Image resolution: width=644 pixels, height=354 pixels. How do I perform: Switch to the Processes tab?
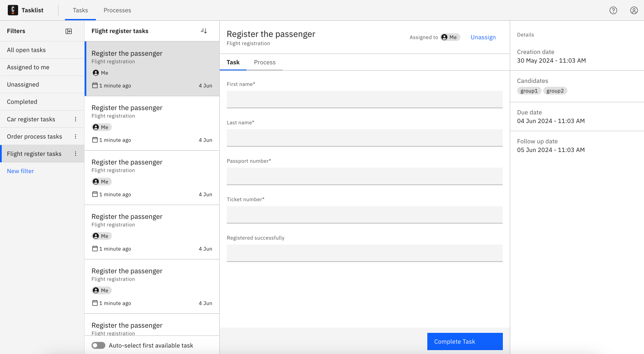(x=117, y=10)
